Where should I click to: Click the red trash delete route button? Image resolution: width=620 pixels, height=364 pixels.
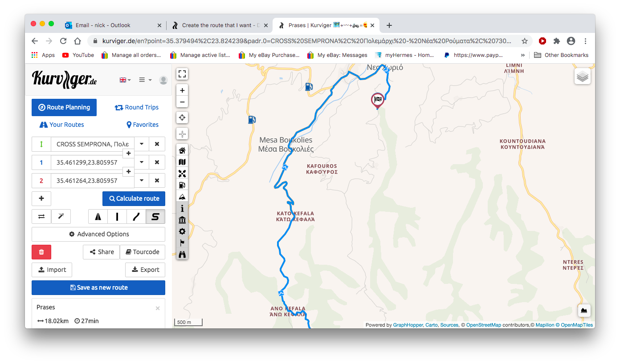[41, 252]
